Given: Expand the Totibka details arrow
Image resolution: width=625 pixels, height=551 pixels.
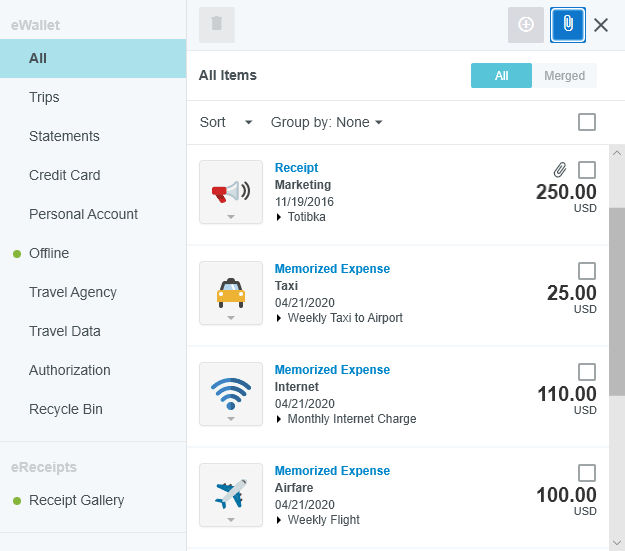Looking at the screenshot, I should tap(279, 217).
